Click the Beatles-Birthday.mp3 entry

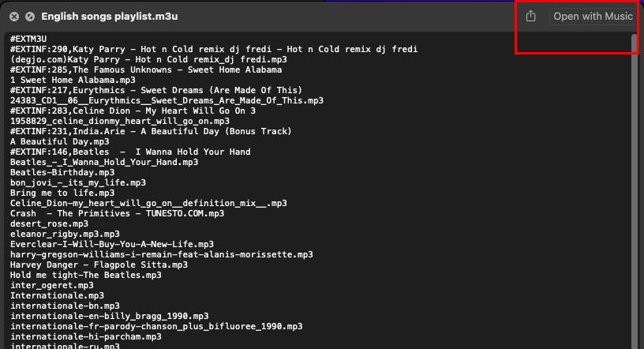pyautogui.click(x=62, y=173)
